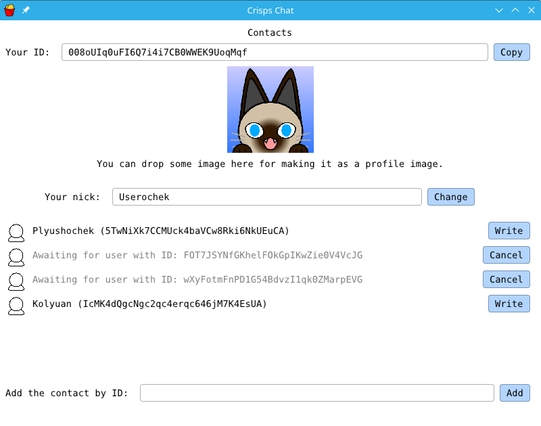Click text Awaiting for user with ID: wXyFotmFnPD1G54BdvzI1qk0ZMarpEVG
Image resolution: width=541 pixels, height=426 pixels.
(197, 279)
